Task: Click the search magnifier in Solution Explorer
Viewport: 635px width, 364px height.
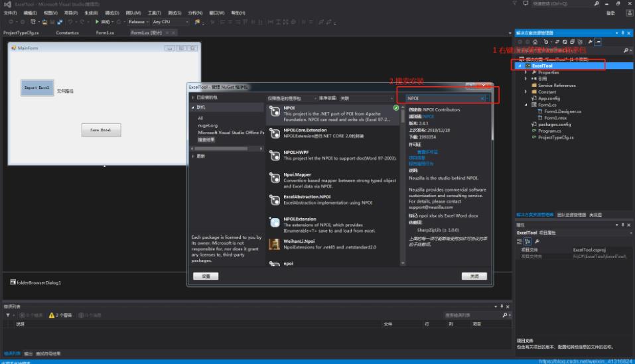Action: tap(626, 50)
